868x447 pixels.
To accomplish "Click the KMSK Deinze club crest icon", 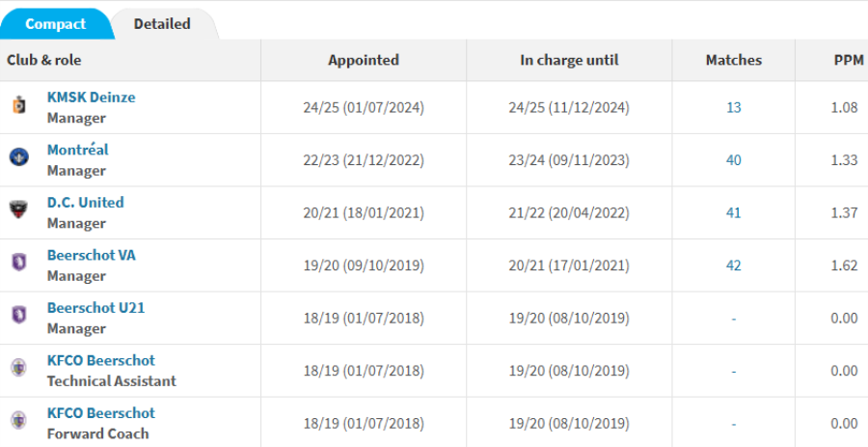I will pyautogui.click(x=19, y=106).
